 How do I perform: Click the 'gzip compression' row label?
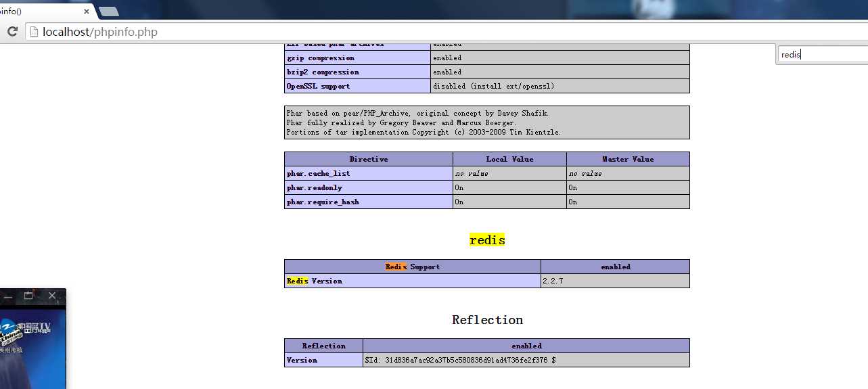pyautogui.click(x=357, y=58)
